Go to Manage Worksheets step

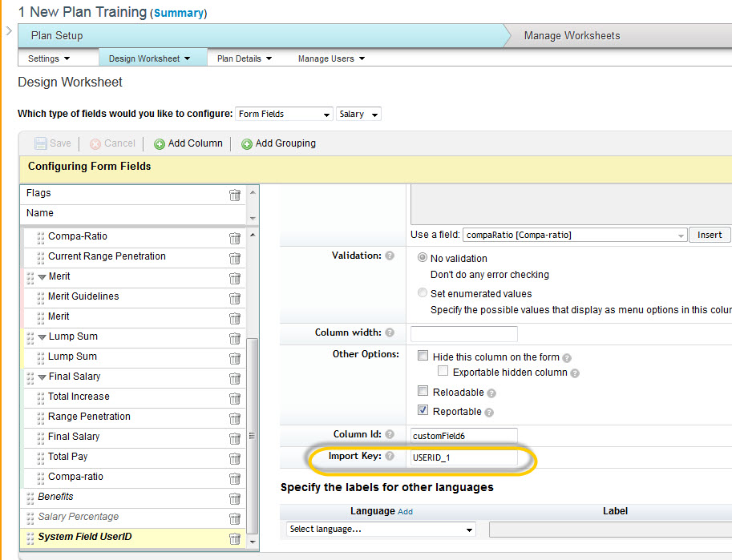pos(572,35)
